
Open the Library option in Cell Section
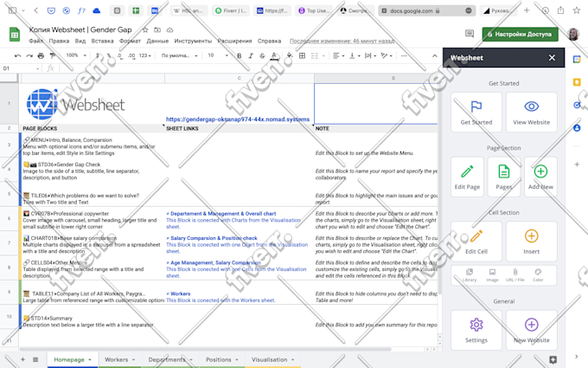(x=470, y=275)
